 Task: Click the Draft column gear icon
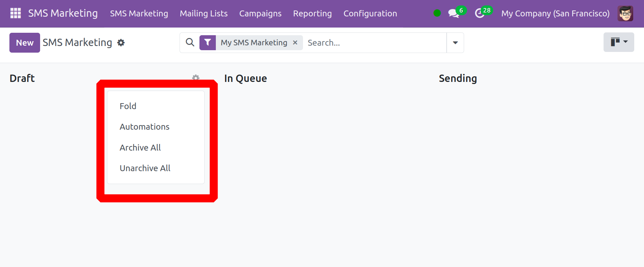point(196,77)
